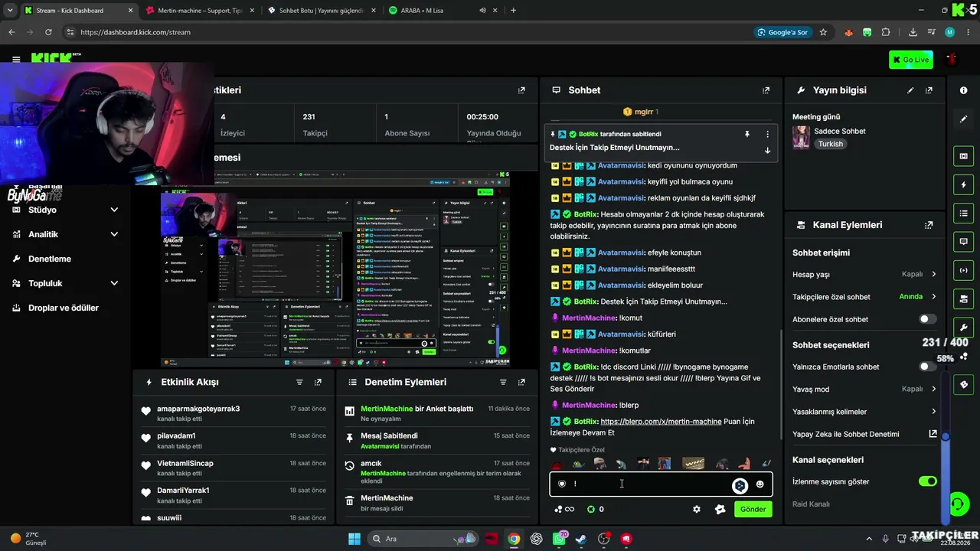Open Yavaş mod setting options
The image size is (980, 551).
pyautogui.click(x=864, y=389)
